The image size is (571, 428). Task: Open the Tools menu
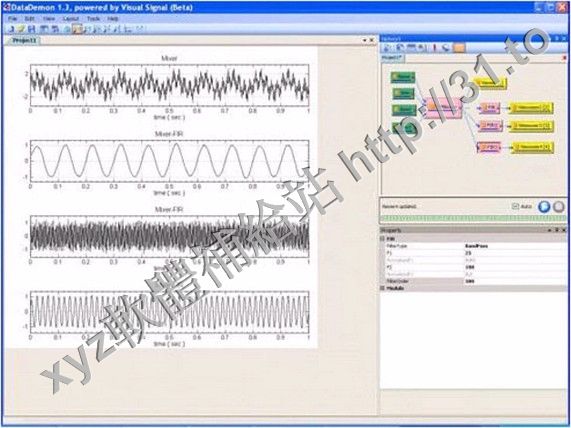click(x=93, y=18)
